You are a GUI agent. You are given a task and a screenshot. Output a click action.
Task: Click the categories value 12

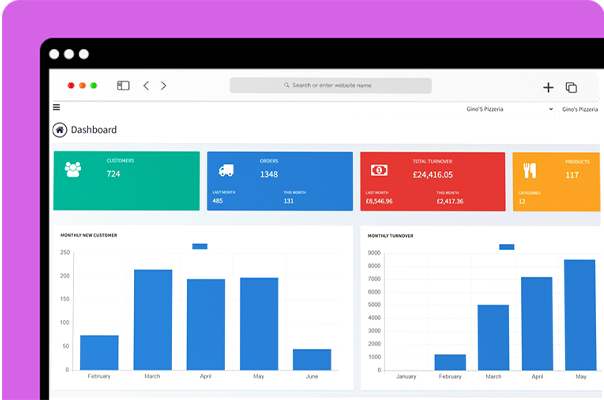[522, 202]
